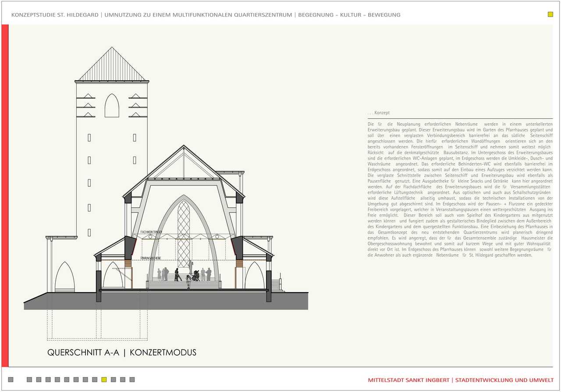Click the yellow square in the top-right corner
The width and height of the screenshot is (561, 392).
(550, 14)
